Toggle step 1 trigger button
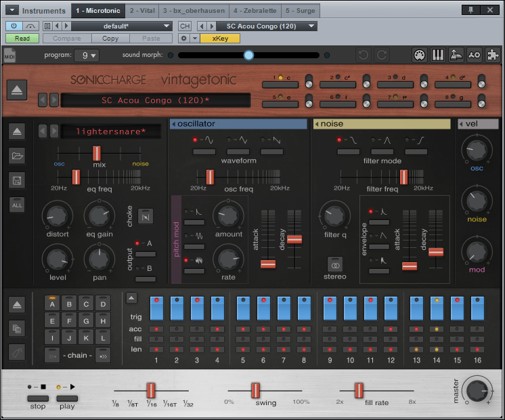Screen dimensions: 505x420 [x=156, y=308]
